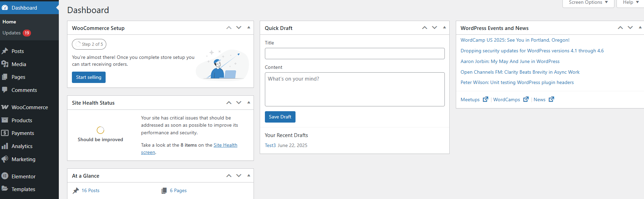
Task: Open Aaron Jorbin May And June article
Action: coord(510,61)
